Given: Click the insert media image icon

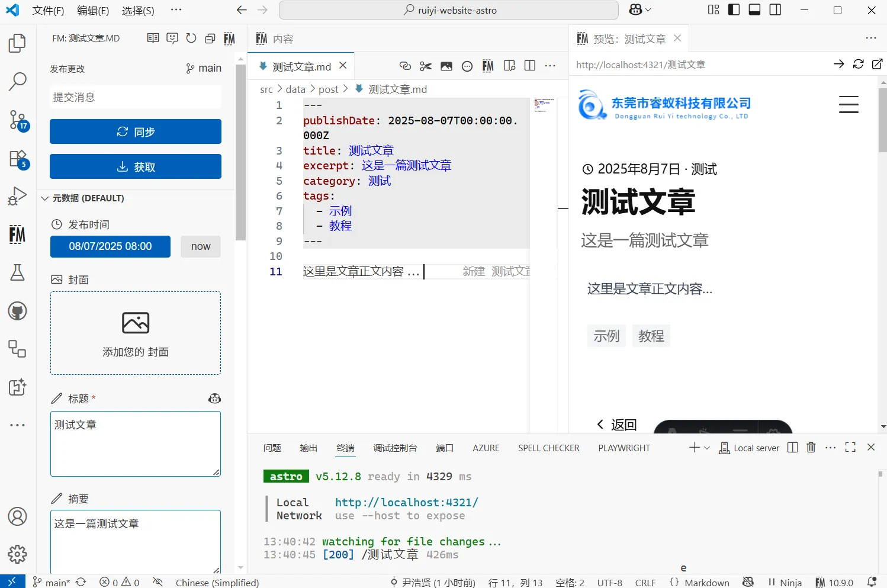Looking at the screenshot, I should point(446,66).
